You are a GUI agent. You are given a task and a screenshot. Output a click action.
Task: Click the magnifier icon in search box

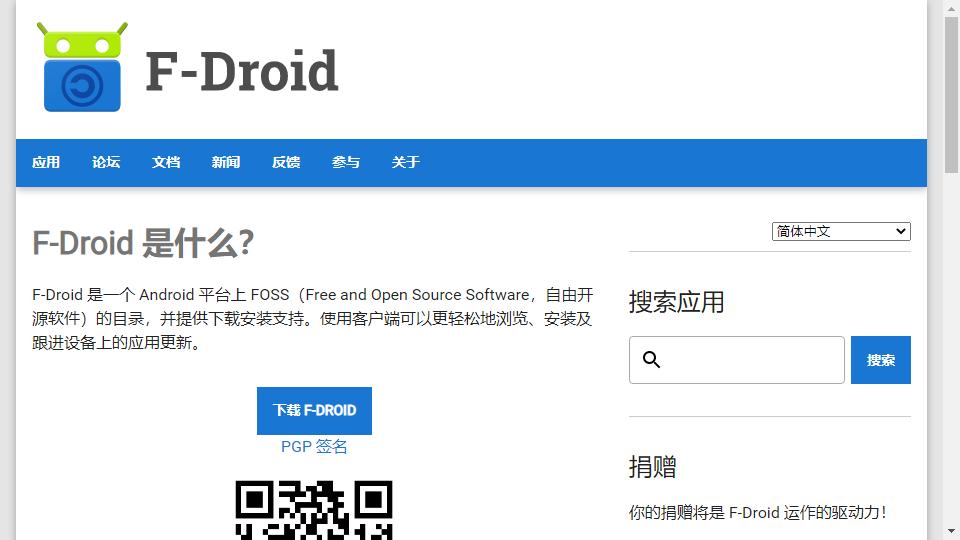coord(651,359)
